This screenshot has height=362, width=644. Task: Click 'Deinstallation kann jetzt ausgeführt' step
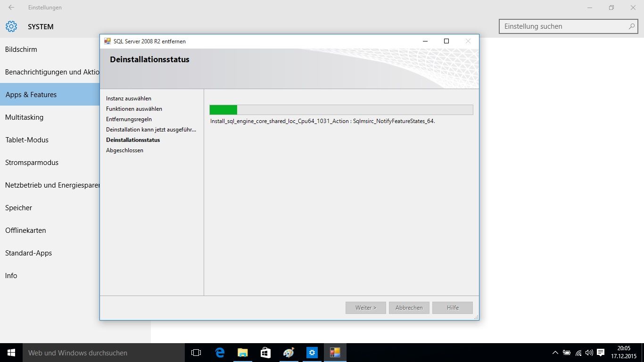coord(151,130)
